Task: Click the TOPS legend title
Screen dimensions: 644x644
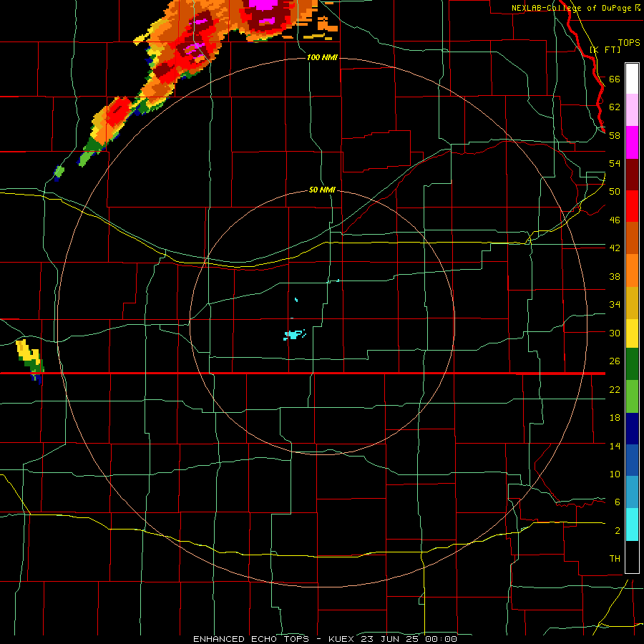Action: point(629,42)
